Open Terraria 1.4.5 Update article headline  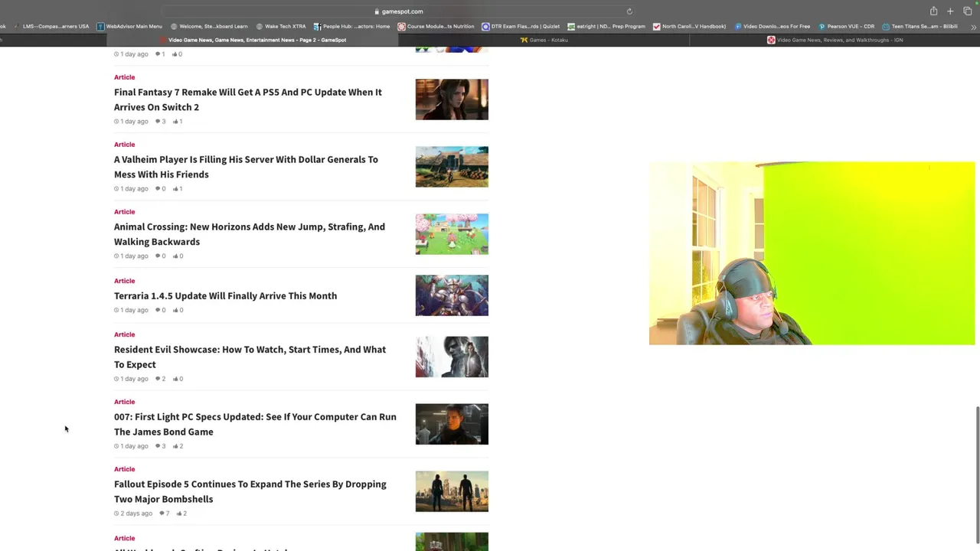225,295
